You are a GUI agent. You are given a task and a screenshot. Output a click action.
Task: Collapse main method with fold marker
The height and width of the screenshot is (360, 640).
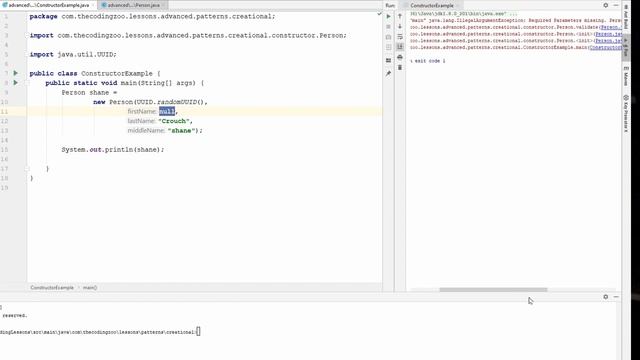[x=27, y=83]
